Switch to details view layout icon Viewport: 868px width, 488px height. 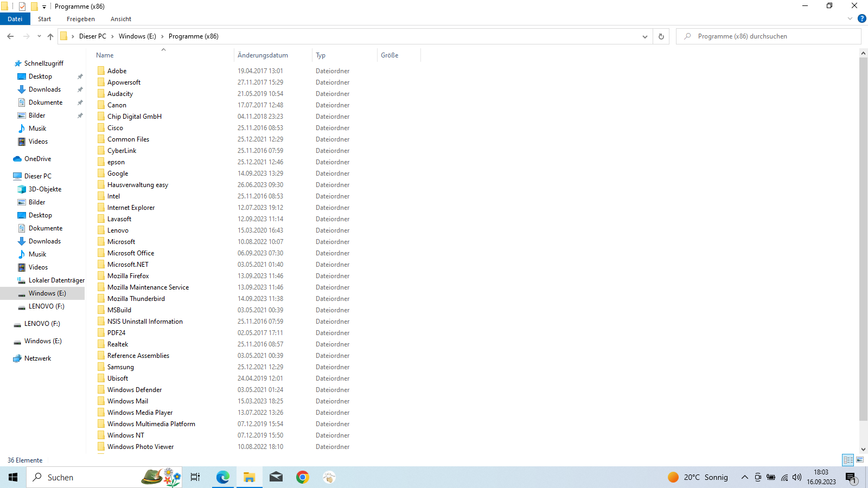point(848,460)
